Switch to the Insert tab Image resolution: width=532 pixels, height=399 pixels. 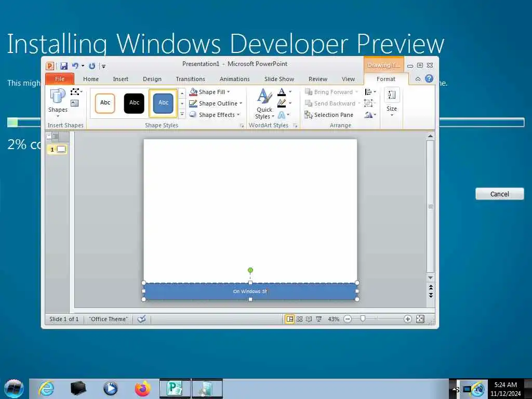pos(121,79)
